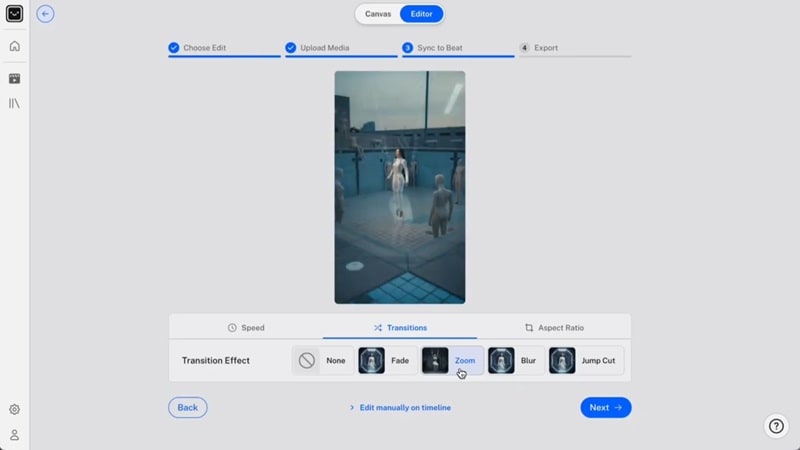Click the video preview thumbnail
This screenshot has height=450, width=800.
400,187
